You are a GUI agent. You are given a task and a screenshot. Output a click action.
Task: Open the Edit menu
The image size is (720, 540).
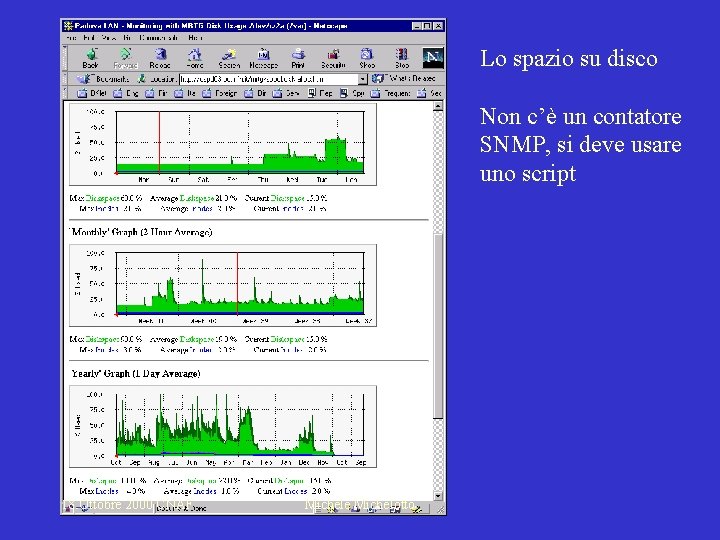point(89,38)
